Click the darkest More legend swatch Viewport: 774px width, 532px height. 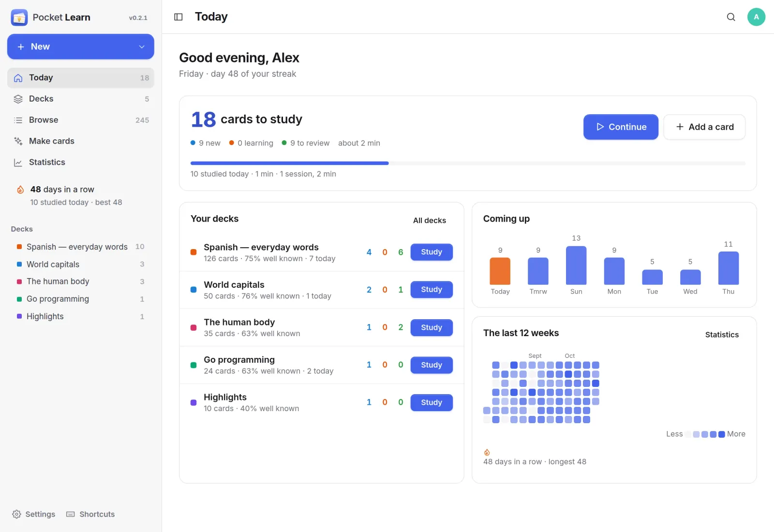722,434
